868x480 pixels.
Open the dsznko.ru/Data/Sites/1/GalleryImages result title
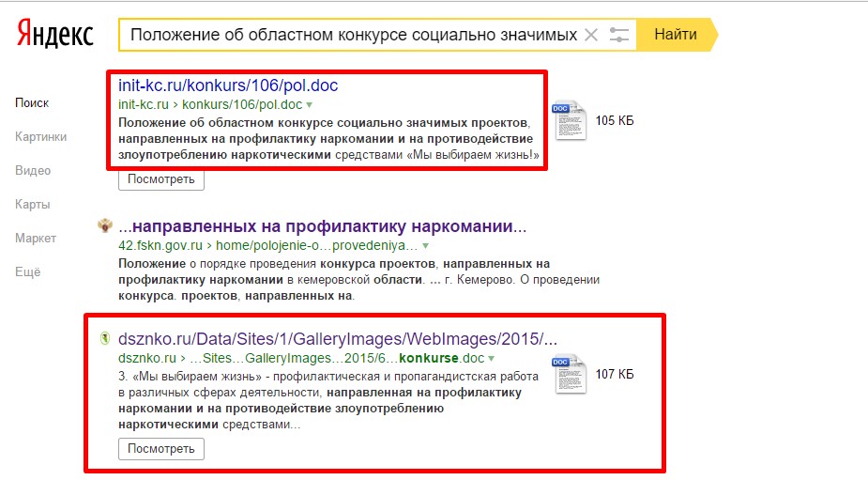click(338, 339)
